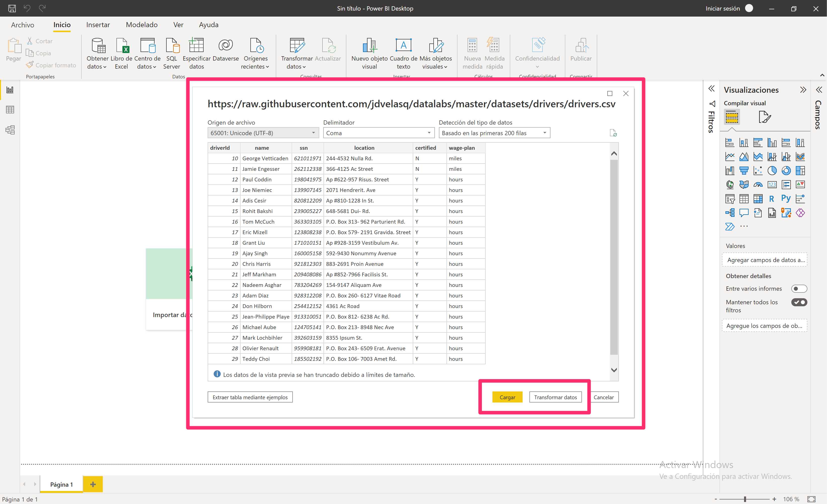
Task: Toggle Entre varios informes switch
Action: point(799,289)
